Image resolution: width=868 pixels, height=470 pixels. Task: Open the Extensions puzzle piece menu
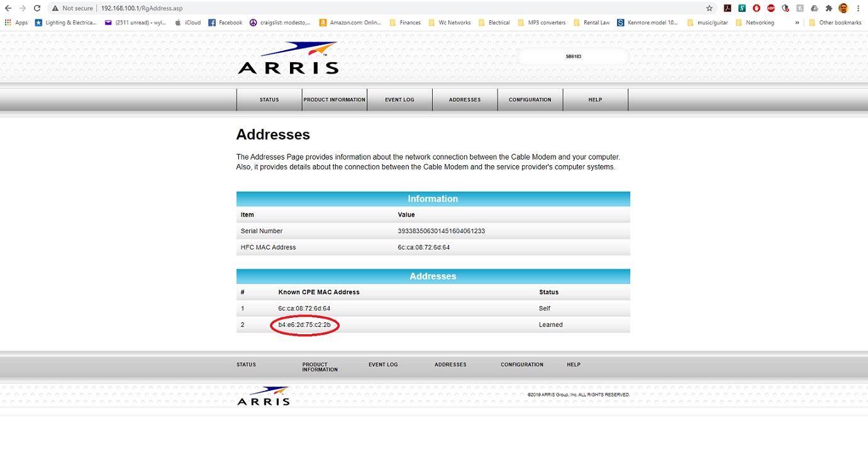coord(829,8)
